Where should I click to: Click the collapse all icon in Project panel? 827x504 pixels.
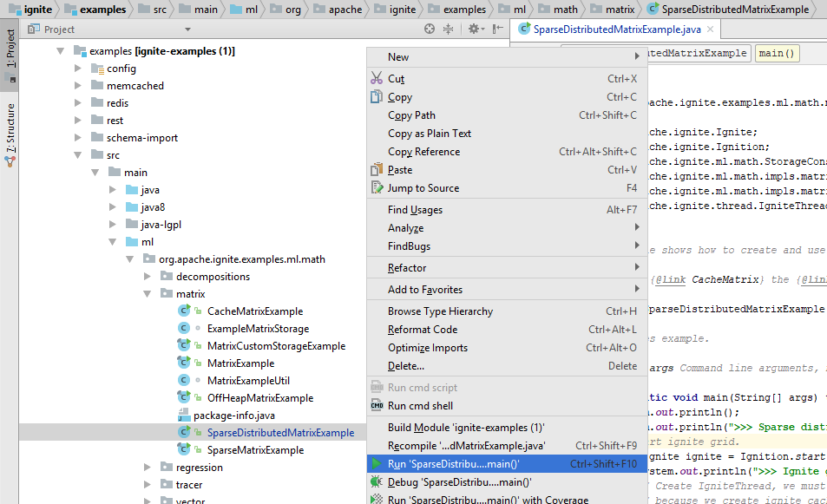click(x=448, y=29)
